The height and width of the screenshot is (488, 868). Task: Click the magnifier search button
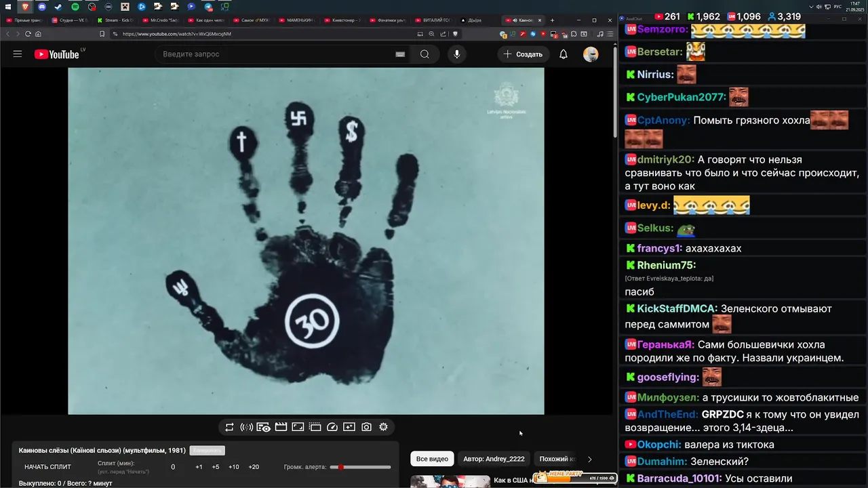tap(425, 54)
